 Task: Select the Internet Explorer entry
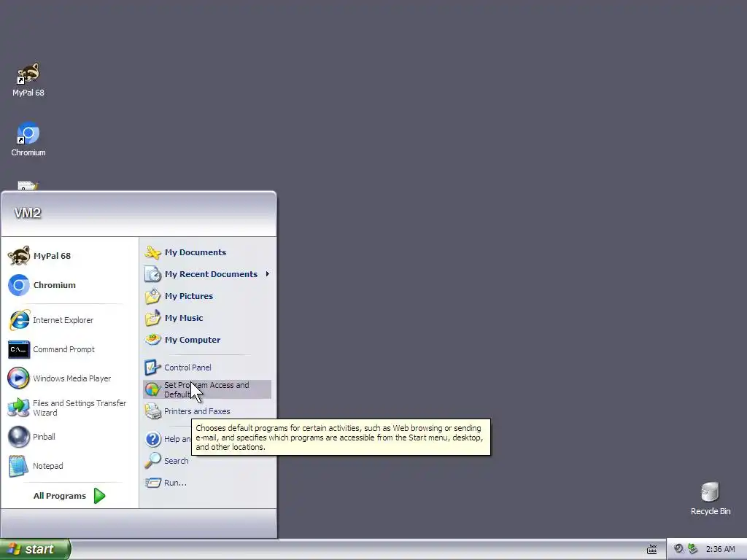63,320
